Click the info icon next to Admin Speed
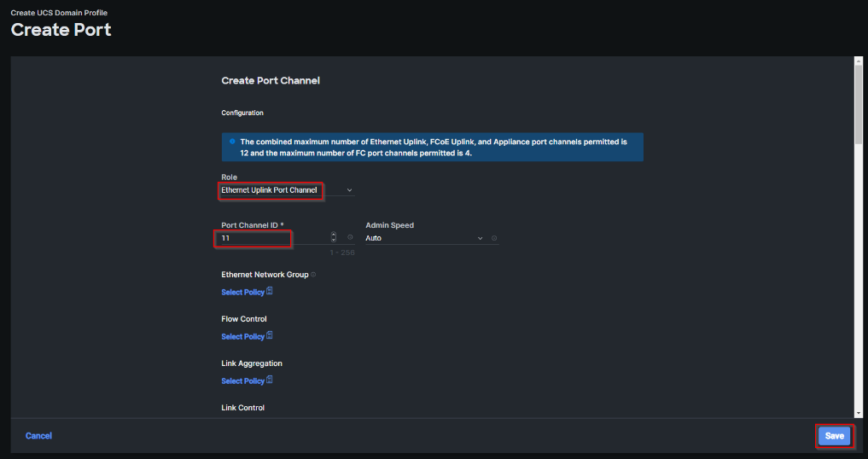The image size is (868, 459). 494,238
